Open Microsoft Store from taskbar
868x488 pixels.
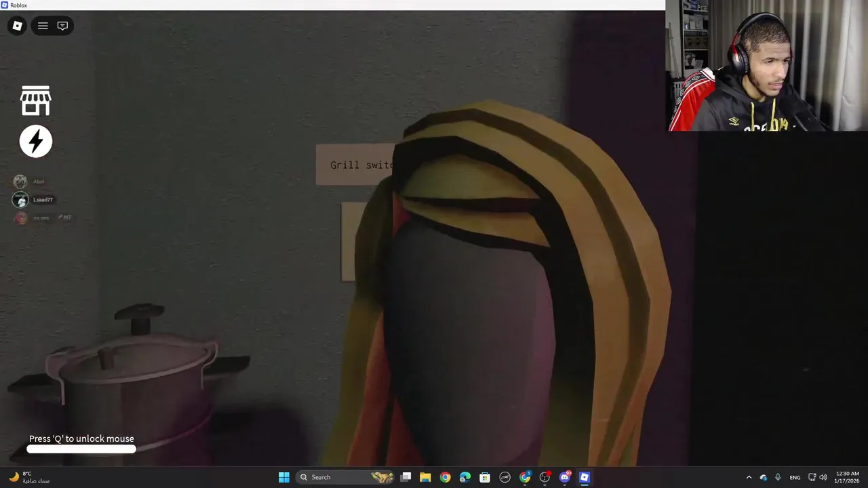[485, 477]
